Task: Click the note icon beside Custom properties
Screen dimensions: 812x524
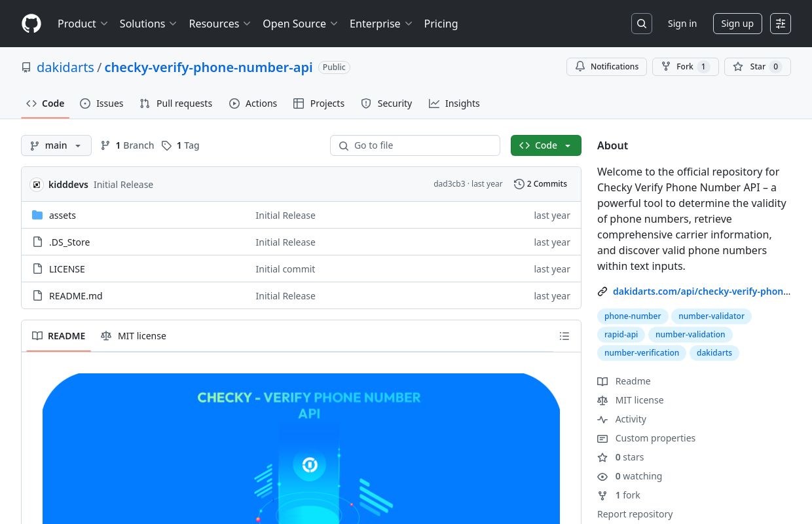Action: pos(602,438)
